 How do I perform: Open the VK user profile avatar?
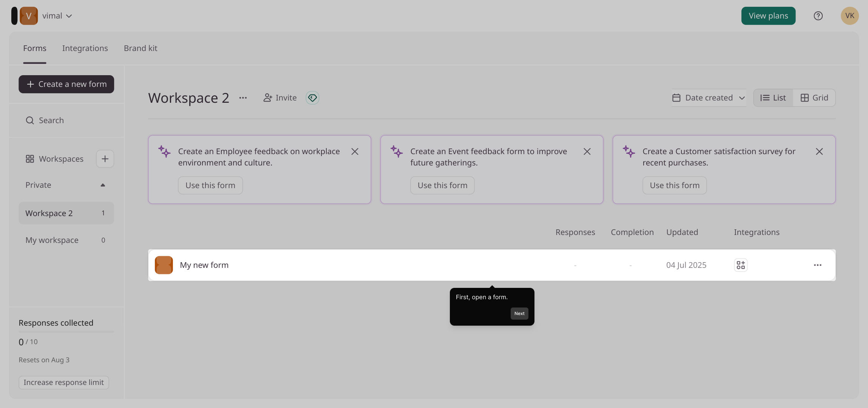click(850, 16)
